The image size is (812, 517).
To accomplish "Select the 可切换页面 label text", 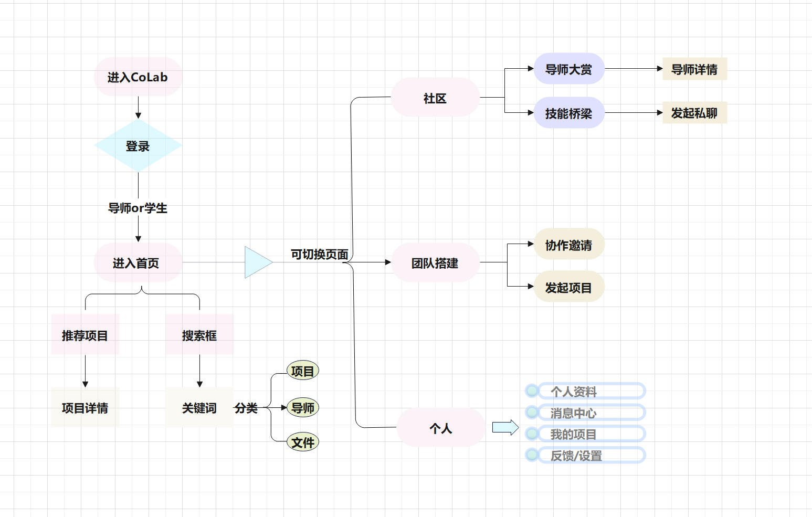I will [x=320, y=255].
